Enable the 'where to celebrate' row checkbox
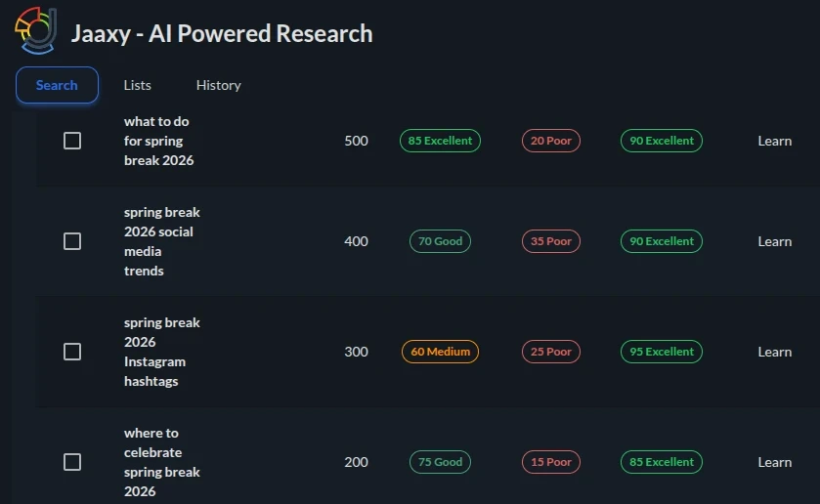820x504 pixels. [72, 462]
